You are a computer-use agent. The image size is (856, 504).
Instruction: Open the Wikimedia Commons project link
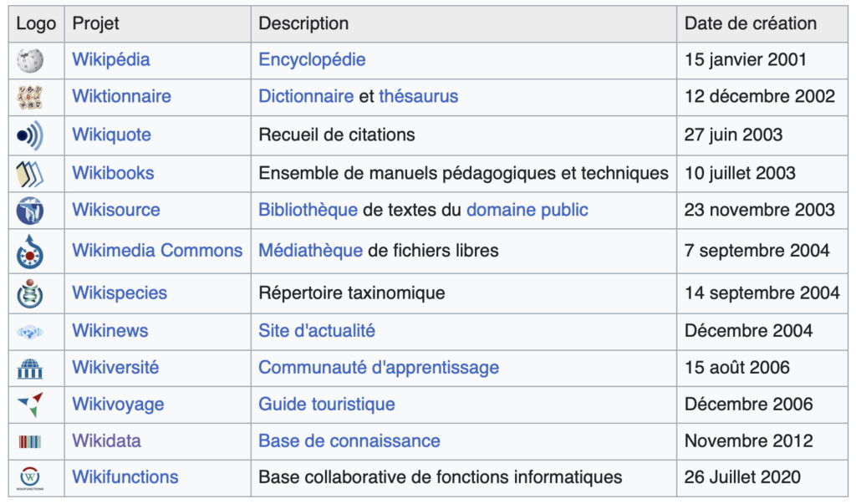tap(157, 251)
